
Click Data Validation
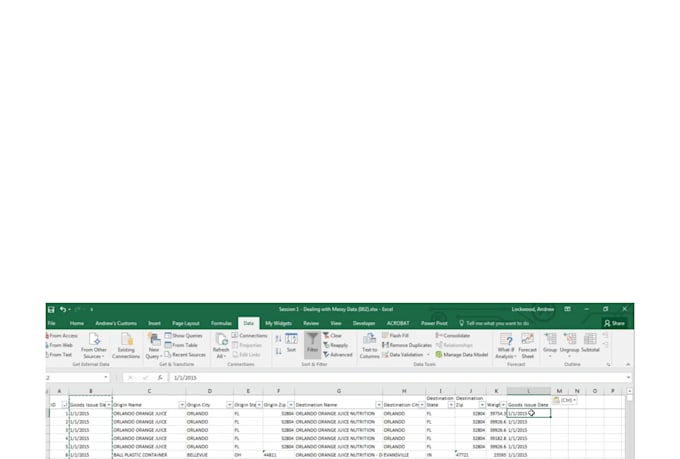(x=402, y=355)
